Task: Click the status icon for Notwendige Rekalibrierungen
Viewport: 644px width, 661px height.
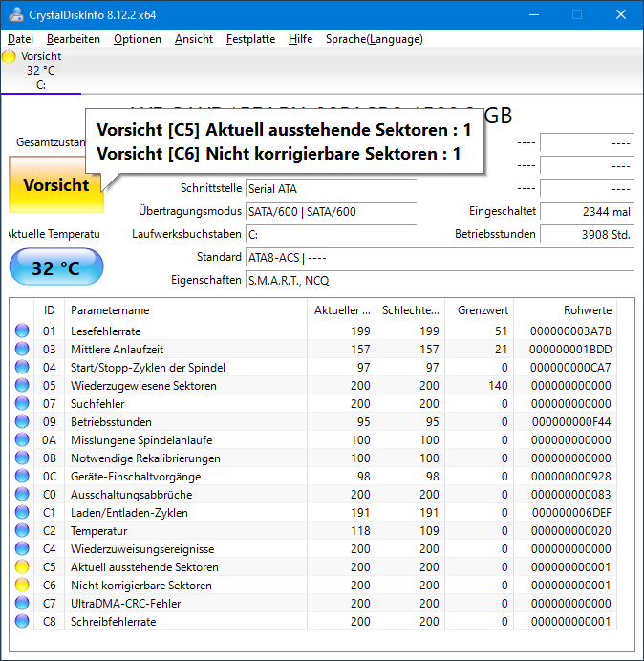Action: pos(22,458)
